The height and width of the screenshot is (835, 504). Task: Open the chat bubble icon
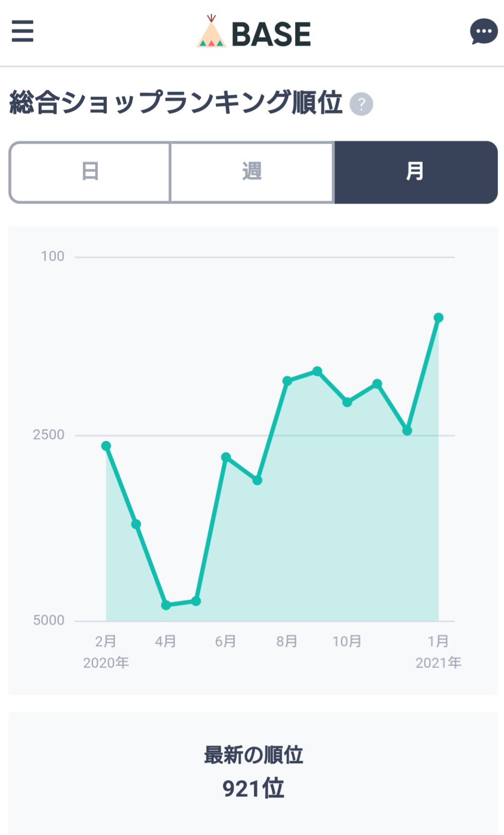click(x=484, y=31)
